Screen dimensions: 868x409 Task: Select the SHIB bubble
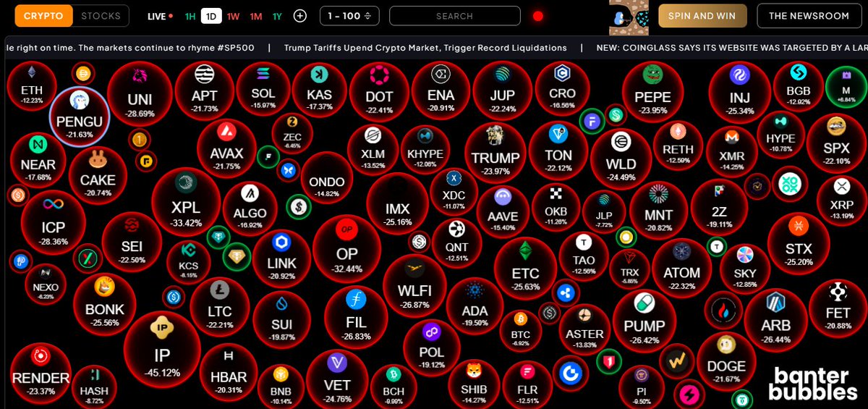[475, 384]
